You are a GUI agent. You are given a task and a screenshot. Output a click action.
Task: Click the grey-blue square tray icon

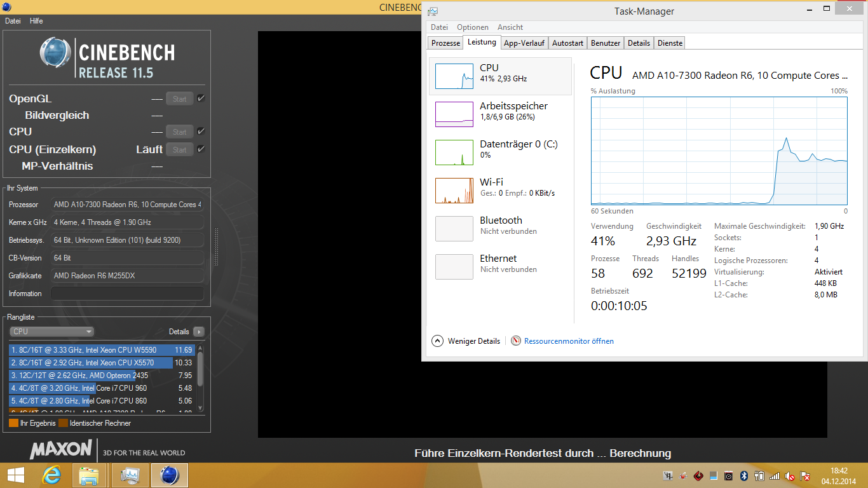point(714,476)
